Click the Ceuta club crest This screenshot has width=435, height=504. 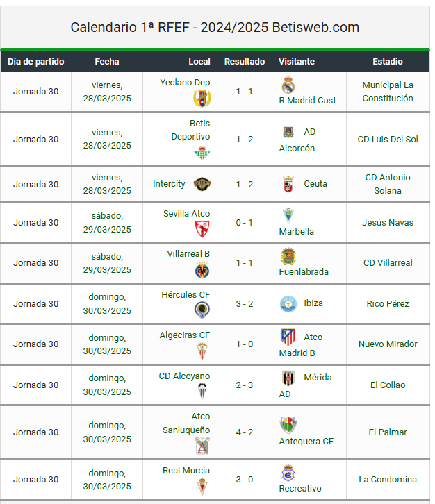click(288, 184)
